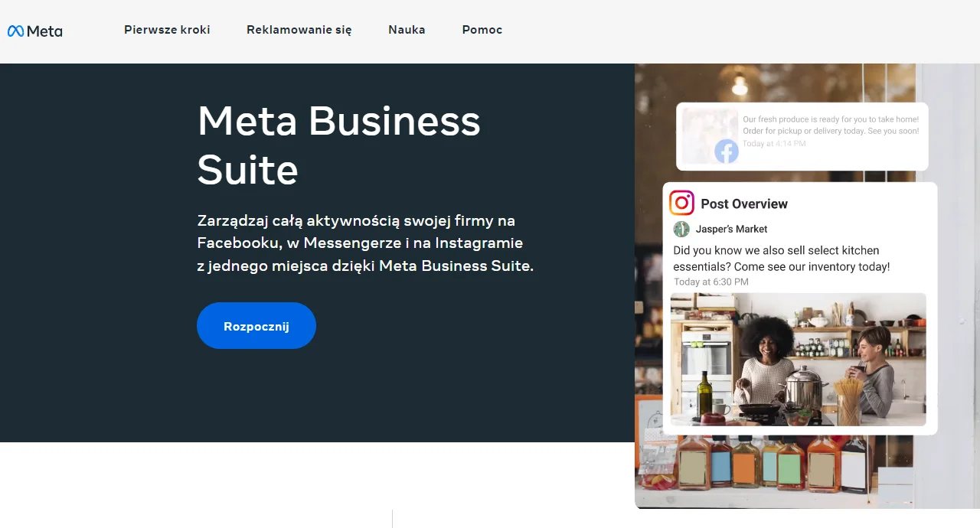Screen dimensions: 980x528
Task: Open the Reklamowanie się menu
Action: tap(299, 30)
